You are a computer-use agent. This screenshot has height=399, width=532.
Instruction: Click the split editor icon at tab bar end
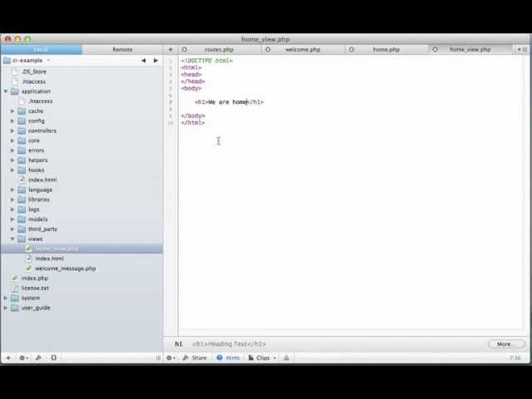(525, 50)
